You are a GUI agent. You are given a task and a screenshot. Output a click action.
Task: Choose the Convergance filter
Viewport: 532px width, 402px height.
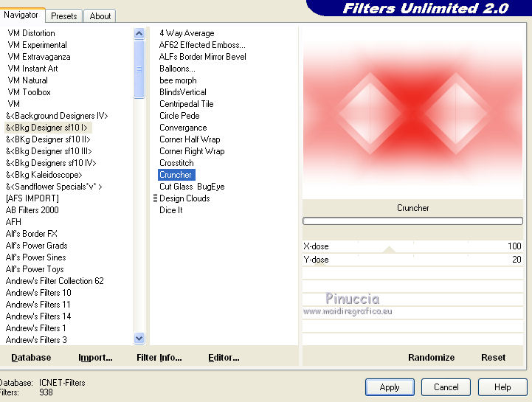coord(183,128)
